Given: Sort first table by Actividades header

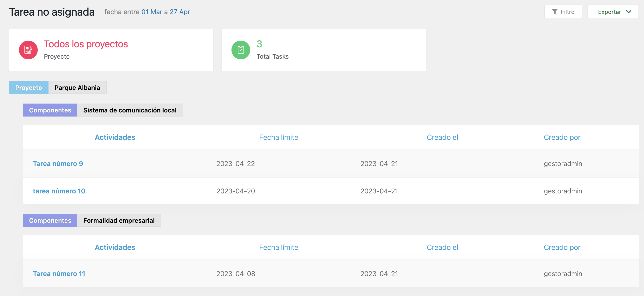Looking at the screenshot, I should pos(115,137).
